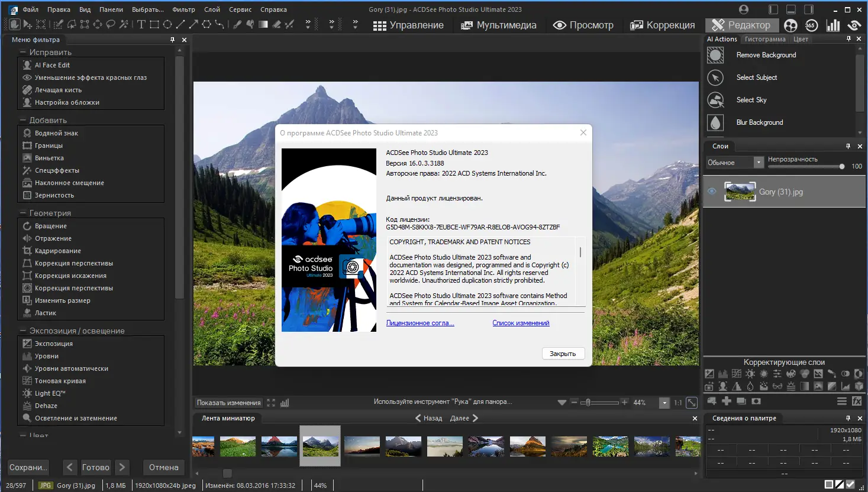The height and width of the screenshot is (492, 868).
Task: Add an Exposure adjustment layer
Action: pyautogui.click(x=709, y=374)
